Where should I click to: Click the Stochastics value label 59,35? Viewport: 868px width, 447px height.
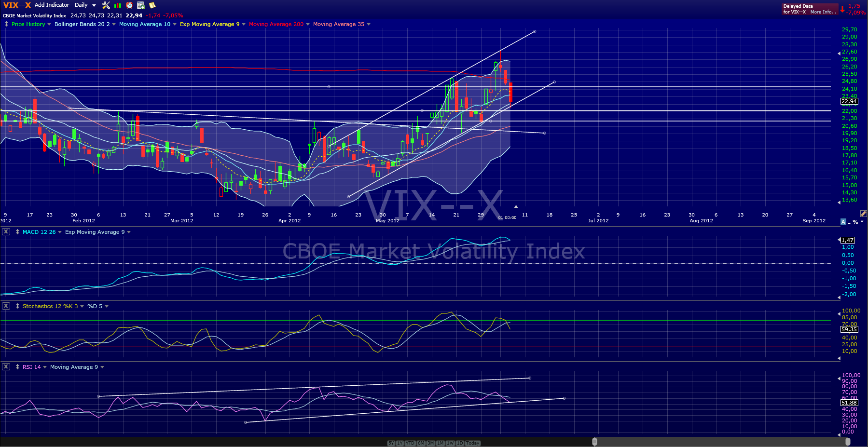click(849, 330)
